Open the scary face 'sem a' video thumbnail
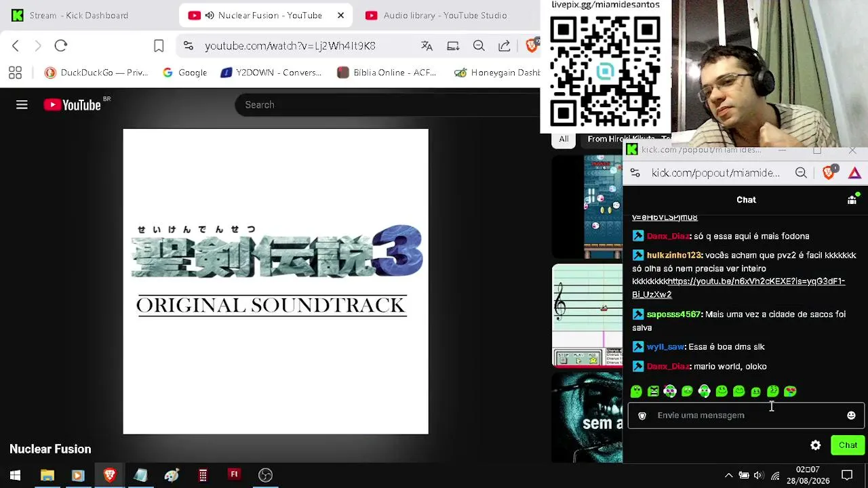Viewport: 868px width, 488px height. pyautogui.click(x=587, y=418)
